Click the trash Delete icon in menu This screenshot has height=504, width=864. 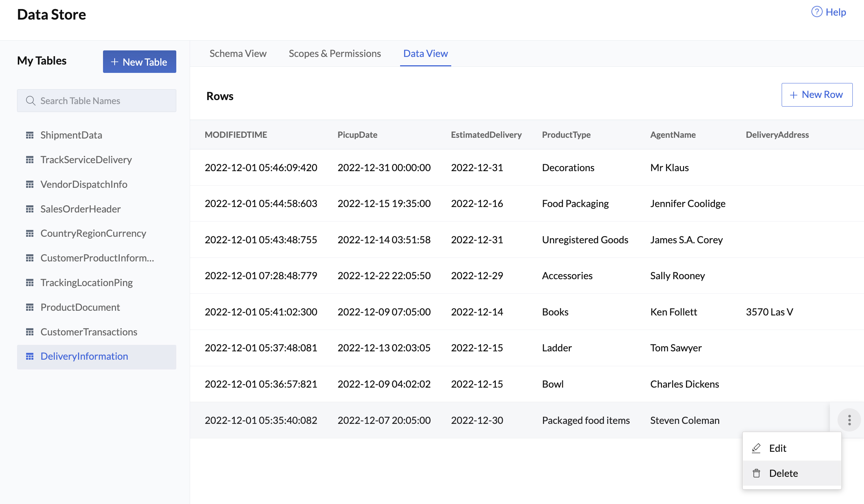coord(756,473)
